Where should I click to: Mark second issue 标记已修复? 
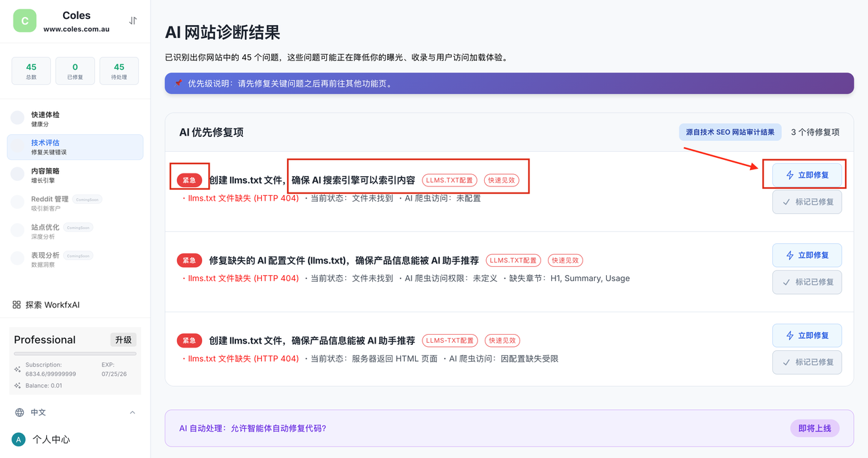coord(807,282)
